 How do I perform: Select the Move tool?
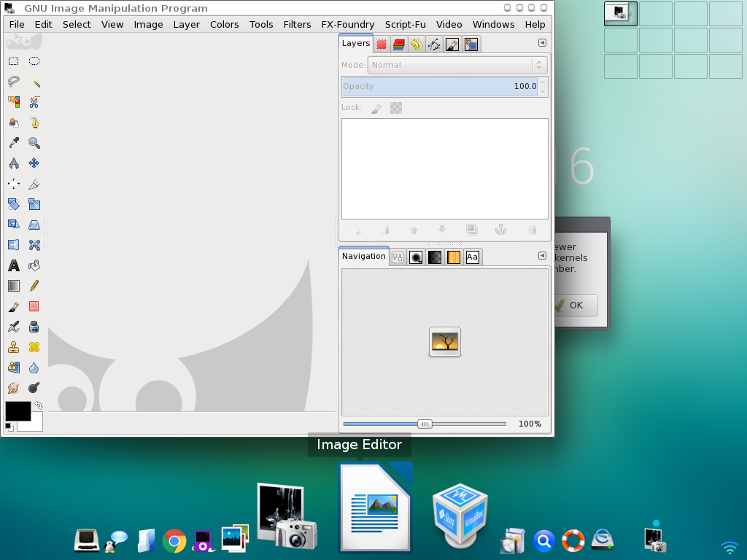34,163
